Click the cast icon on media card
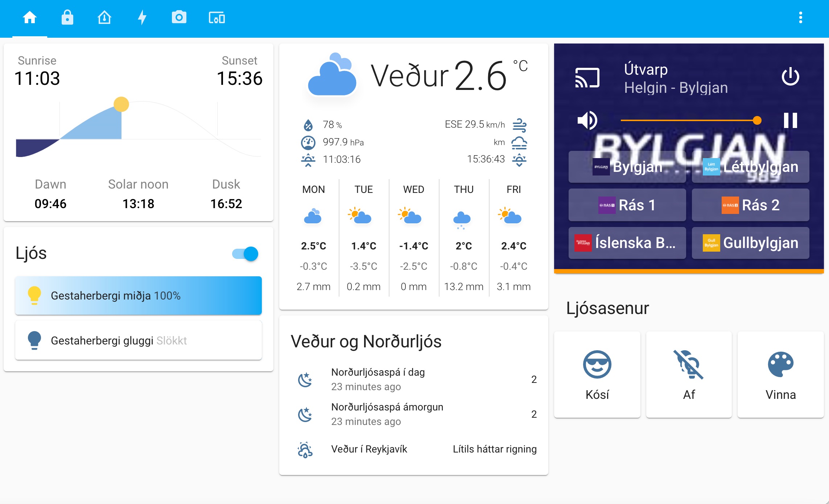829x504 pixels. click(587, 78)
